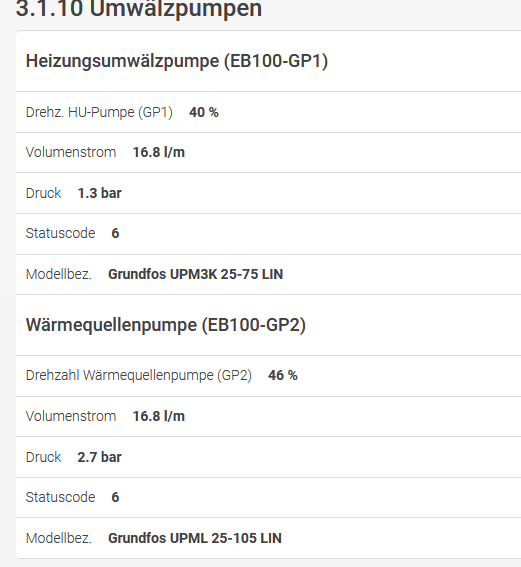Click the first Volumenstrom label under GP1

71,152
